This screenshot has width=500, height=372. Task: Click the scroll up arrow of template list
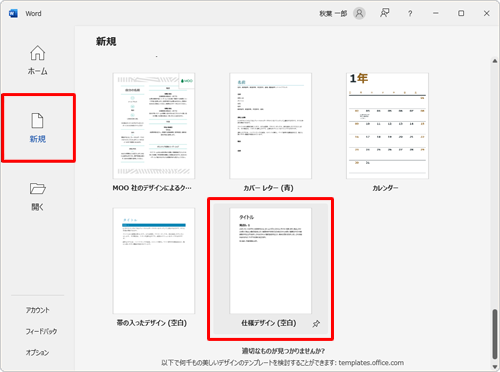(495, 61)
